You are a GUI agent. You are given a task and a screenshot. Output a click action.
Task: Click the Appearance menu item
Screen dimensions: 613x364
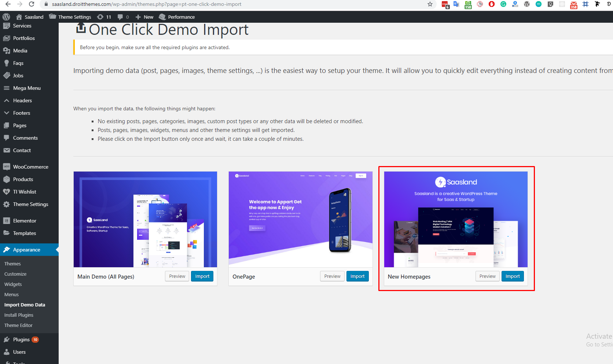(29, 250)
